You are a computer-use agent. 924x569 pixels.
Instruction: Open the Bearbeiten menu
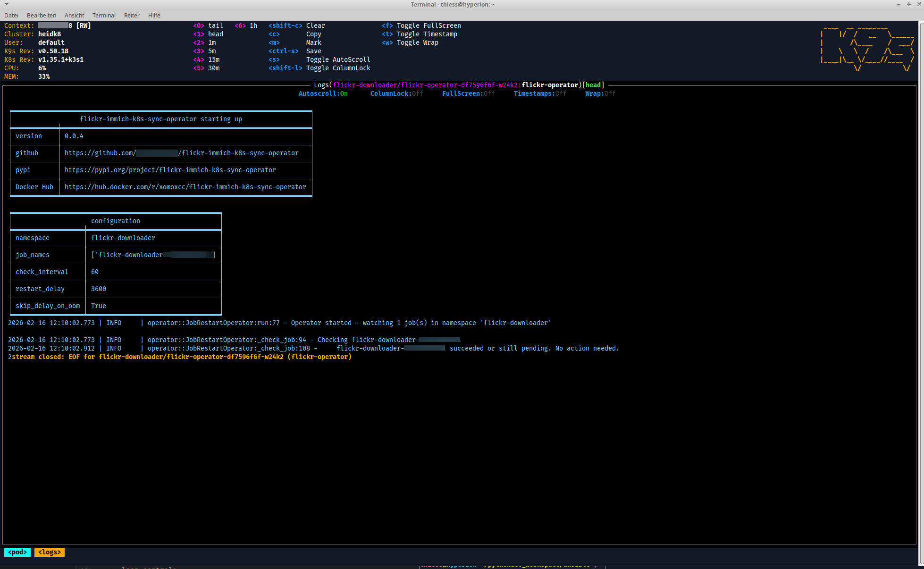click(42, 15)
